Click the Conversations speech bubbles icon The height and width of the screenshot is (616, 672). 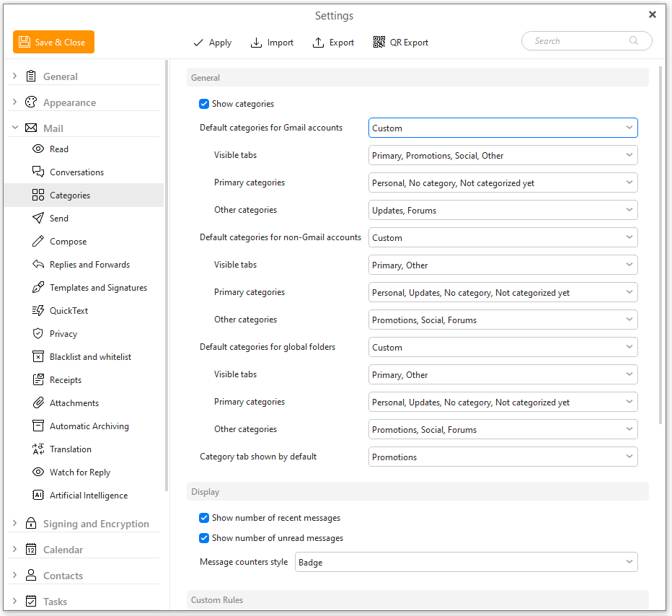click(x=38, y=172)
